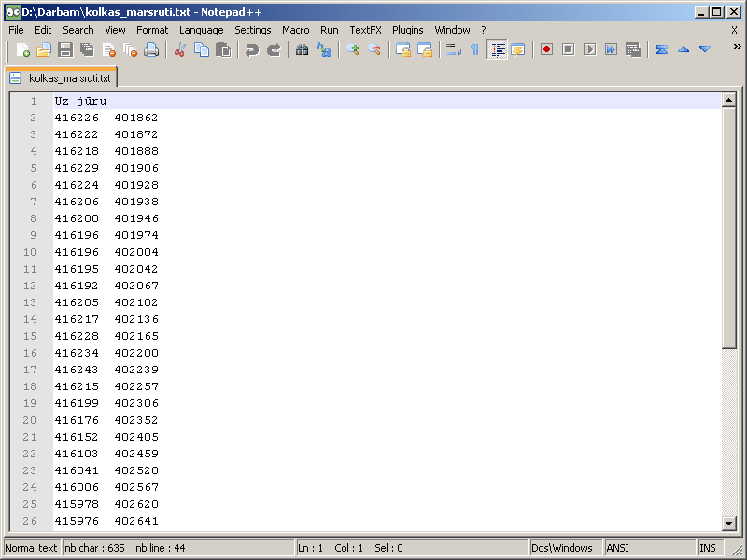Click the vertical scrollbar thumb

728,228
